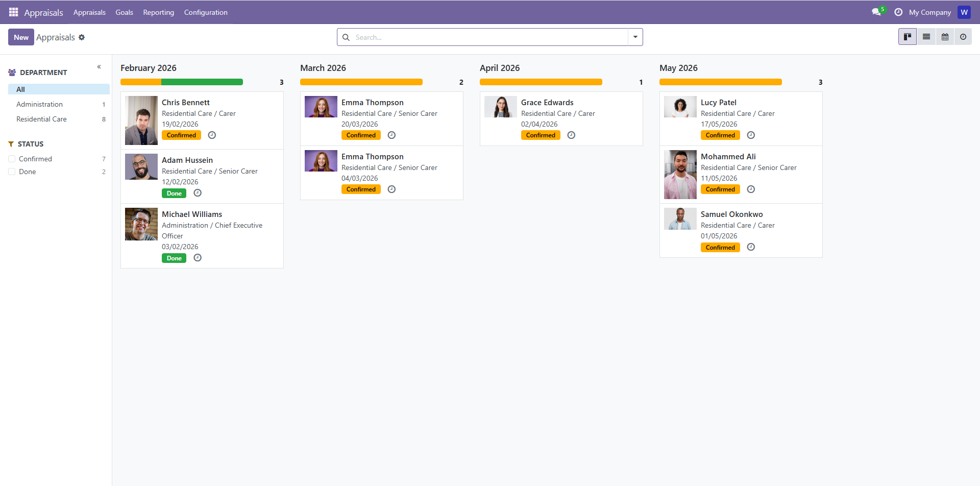Open the Appraisals settings gear

pos(82,37)
